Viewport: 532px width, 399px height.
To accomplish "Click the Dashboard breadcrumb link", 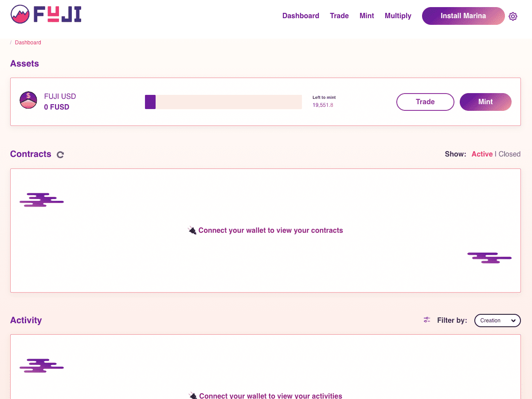I will (28, 43).
